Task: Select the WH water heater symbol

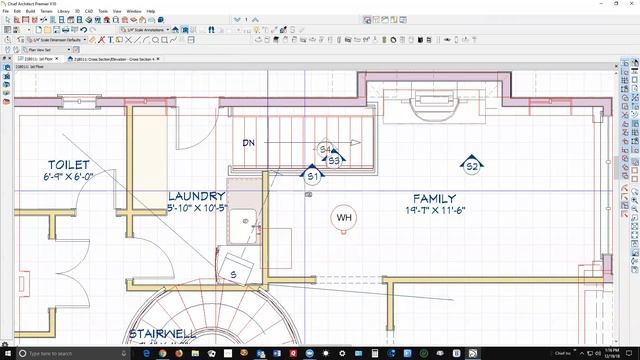Action: (344, 218)
